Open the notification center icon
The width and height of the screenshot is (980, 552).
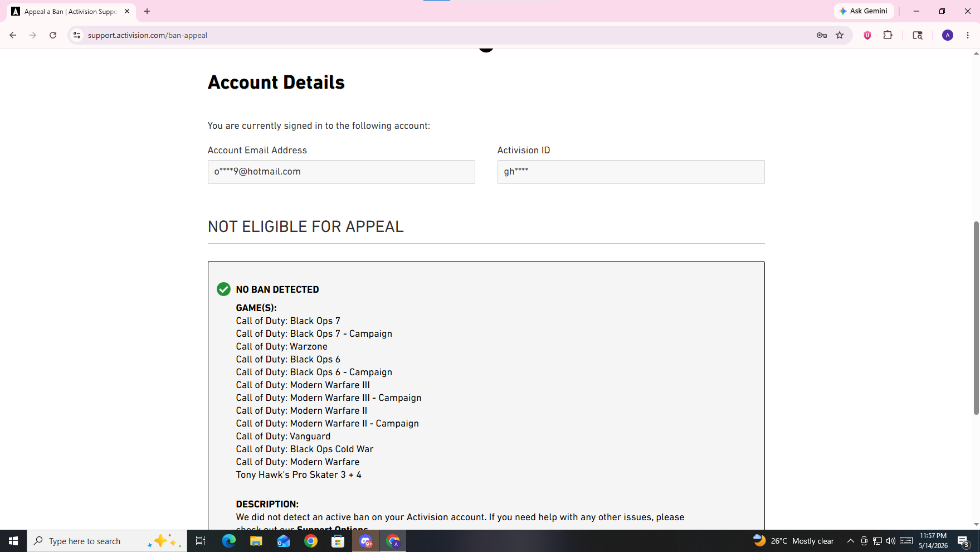coord(964,541)
